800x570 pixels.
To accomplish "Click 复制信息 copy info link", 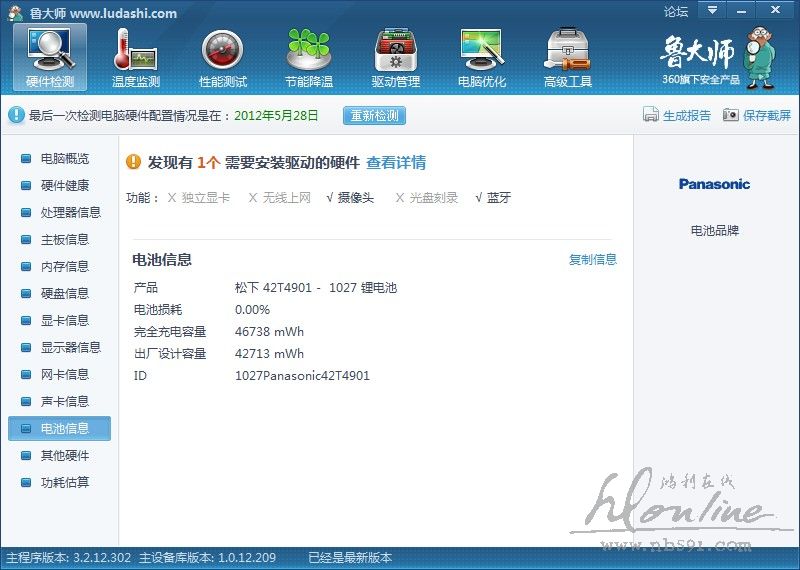I will (593, 260).
